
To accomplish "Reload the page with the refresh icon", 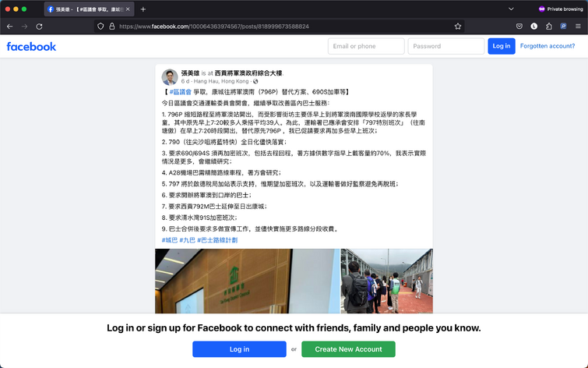I will point(39,27).
